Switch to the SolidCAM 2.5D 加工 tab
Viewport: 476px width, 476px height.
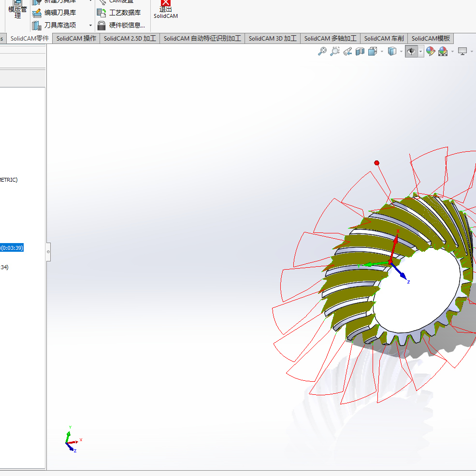coord(130,39)
